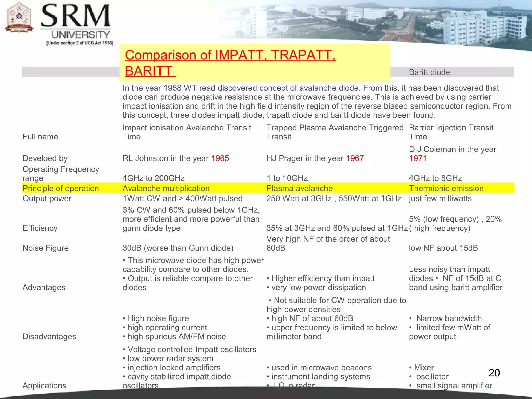Select the 'Advantages' row label
The width and height of the screenshot is (532, 399).
click(x=44, y=287)
